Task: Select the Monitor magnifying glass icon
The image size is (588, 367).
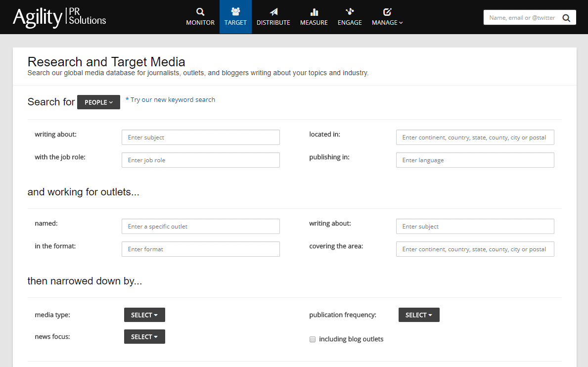Action: 200,11
